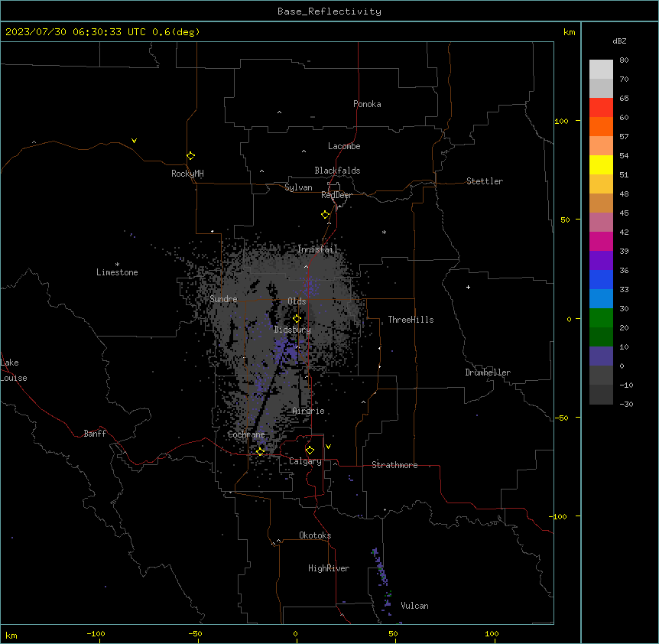Image resolution: width=659 pixels, height=644 pixels.
Task: Click the Cochrane label
Action: [246, 434]
